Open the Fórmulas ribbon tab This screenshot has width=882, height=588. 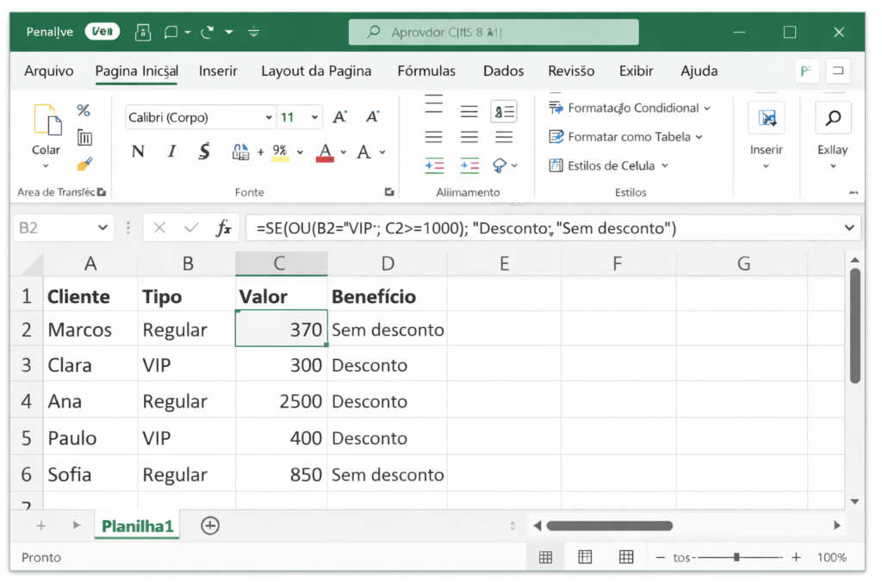coord(426,71)
